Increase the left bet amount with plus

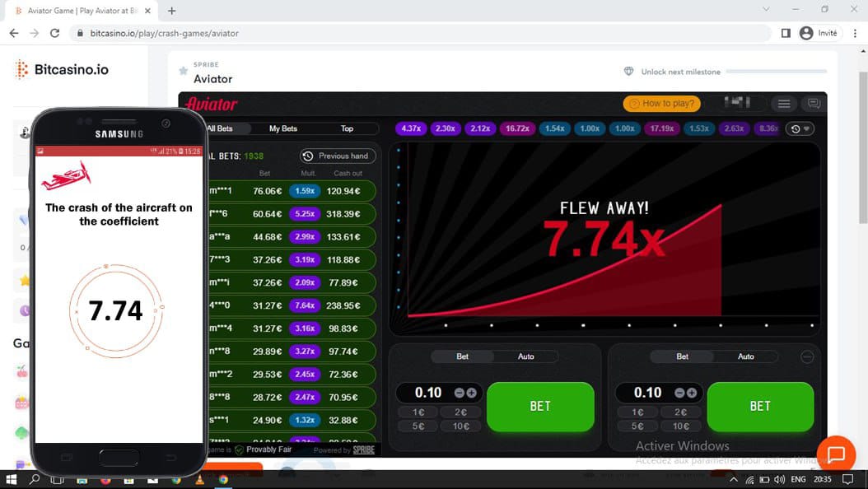472,393
